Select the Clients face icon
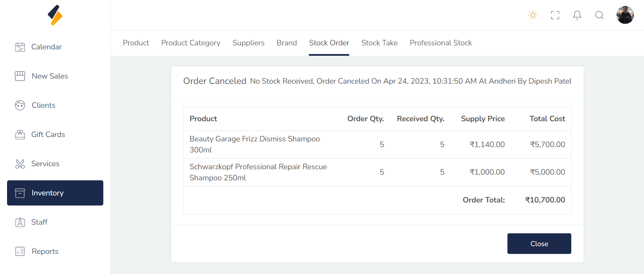This screenshot has height=274, width=644. (20, 105)
